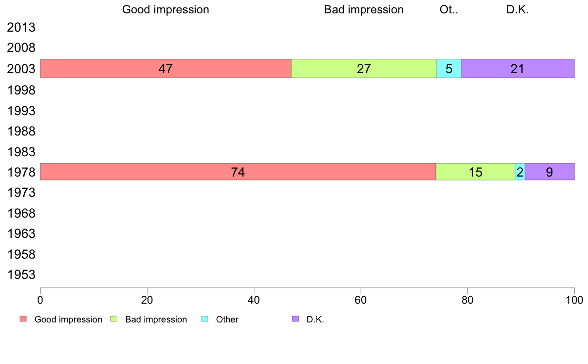
Task: Click the D.K. column header at top
Action: coord(517,10)
